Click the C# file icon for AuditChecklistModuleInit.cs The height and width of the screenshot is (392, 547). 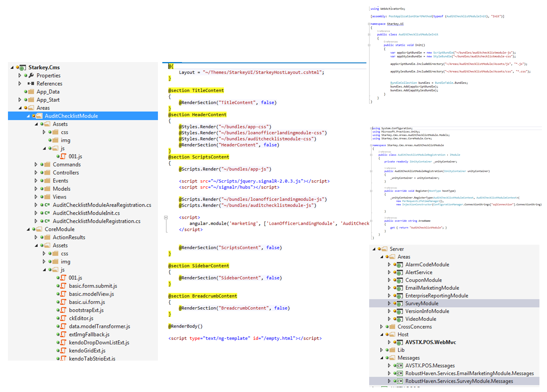pyautogui.click(x=47, y=213)
